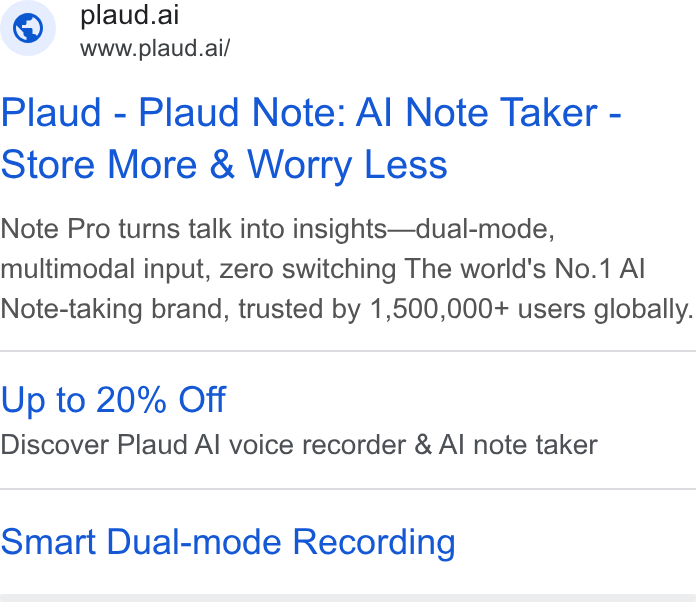Click the words AI Note Taker in the headline
Viewport: 696px width, 602px height.
[477, 113]
